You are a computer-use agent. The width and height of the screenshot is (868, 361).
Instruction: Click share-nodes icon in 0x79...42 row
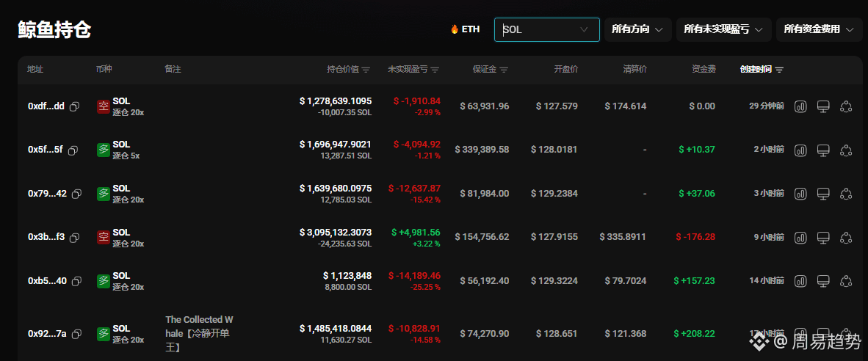[x=845, y=194]
